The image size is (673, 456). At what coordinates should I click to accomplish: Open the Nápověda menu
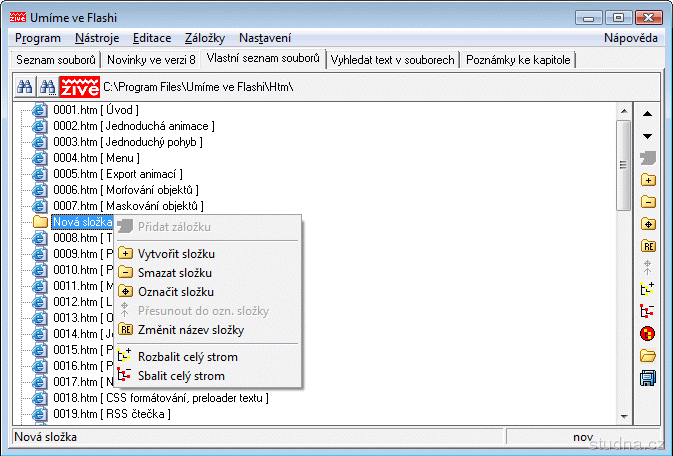(x=631, y=38)
